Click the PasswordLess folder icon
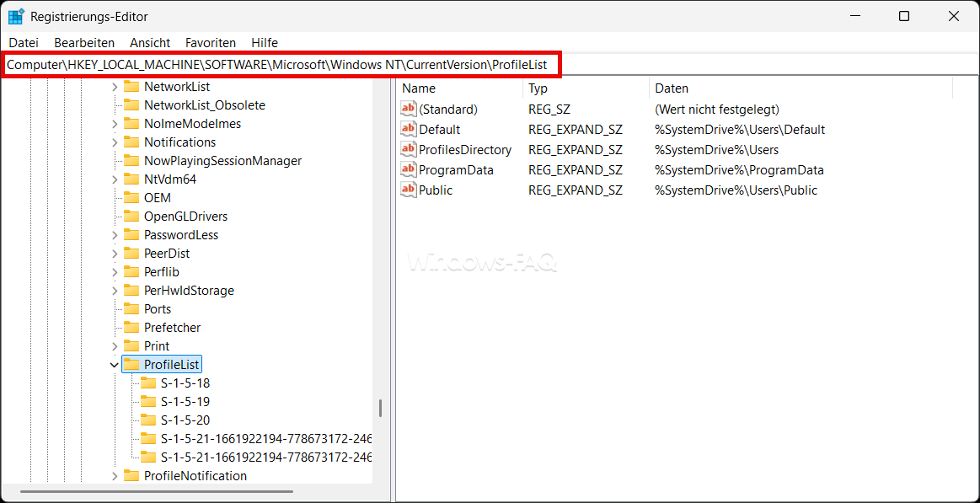This screenshot has height=503, width=980. point(131,234)
